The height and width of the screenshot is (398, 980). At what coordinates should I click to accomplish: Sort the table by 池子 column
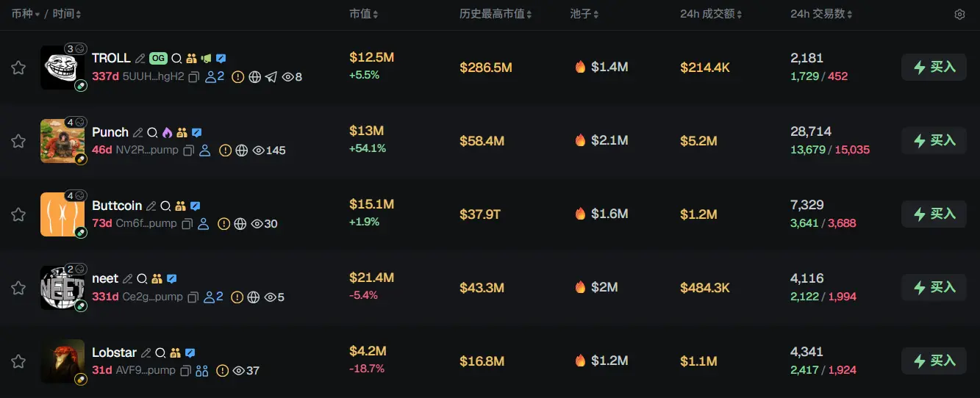click(x=584, y=15)
